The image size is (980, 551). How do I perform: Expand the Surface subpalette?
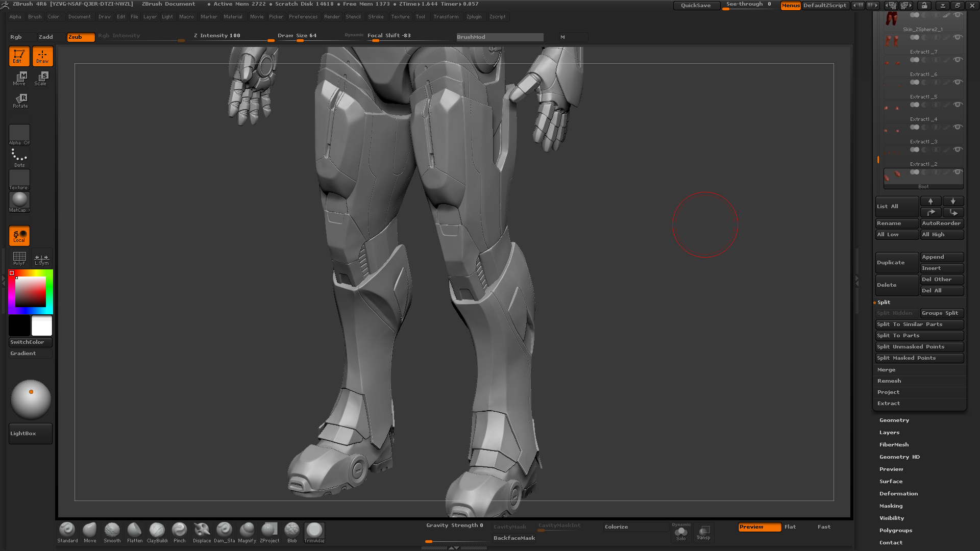coord(891,482)
